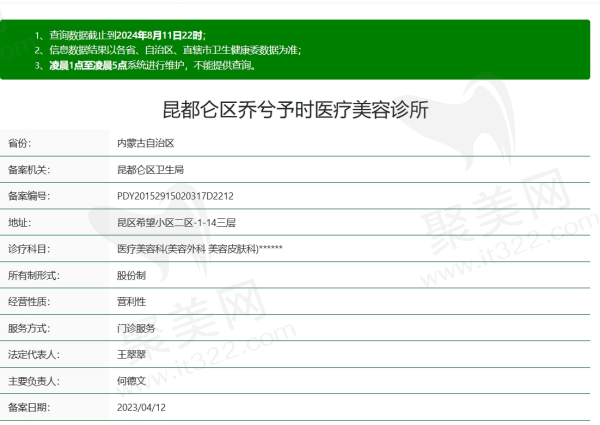Viewport: 600px width, 425px height.
Task: Select the 备案机关 label
Action: (29, 169)
